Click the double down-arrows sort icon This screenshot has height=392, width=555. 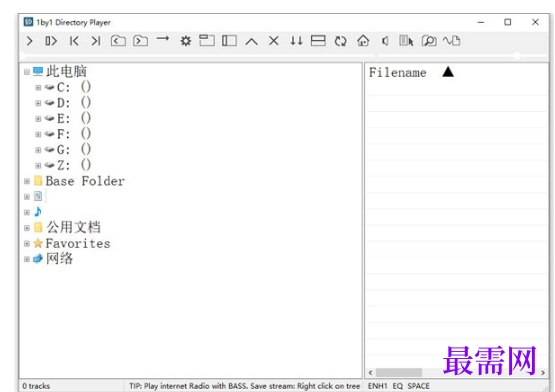(x=296, y=41)
